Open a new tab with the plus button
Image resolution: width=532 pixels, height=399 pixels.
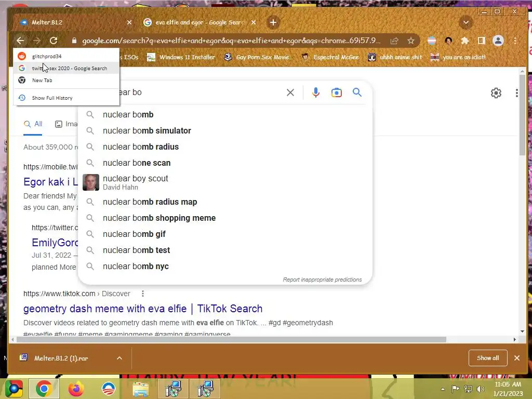[273, 22]
